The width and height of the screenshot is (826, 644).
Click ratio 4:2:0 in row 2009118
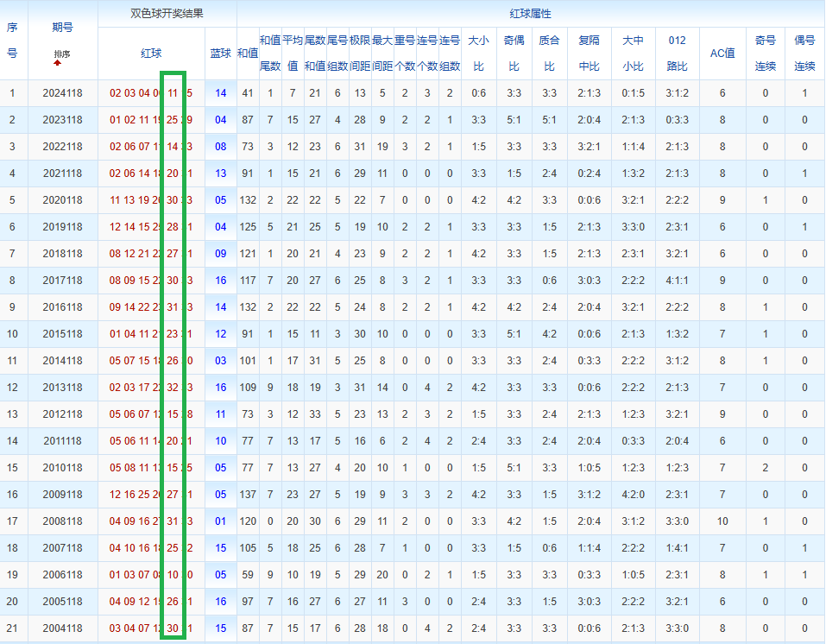point(633,495)
